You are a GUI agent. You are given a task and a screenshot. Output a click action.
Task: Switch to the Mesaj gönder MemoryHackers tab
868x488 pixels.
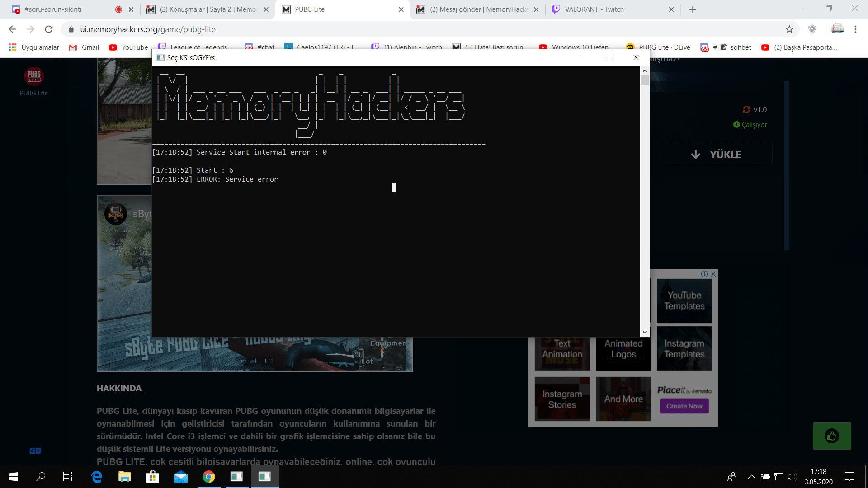click(x=478, y=9)
